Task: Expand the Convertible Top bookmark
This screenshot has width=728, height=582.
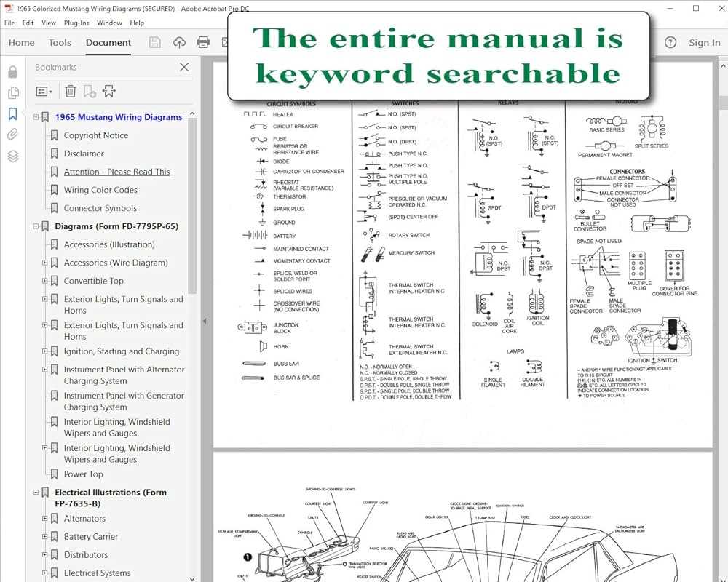Action: [x=44, y=281]
